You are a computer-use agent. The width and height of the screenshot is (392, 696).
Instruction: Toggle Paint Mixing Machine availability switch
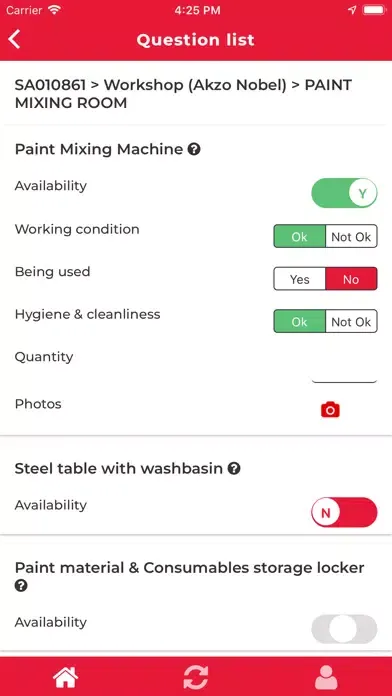pyautogui.click(x=344, y=193)
